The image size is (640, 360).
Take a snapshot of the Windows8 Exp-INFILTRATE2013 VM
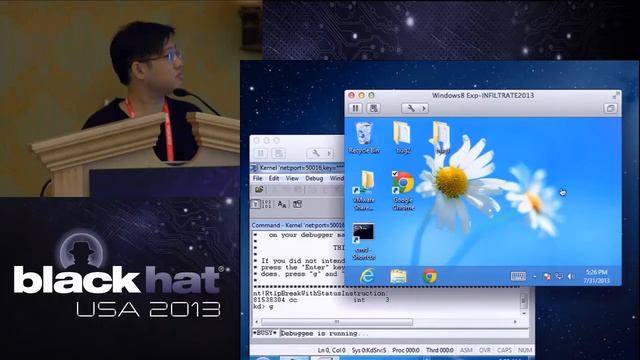click(373, 108)
